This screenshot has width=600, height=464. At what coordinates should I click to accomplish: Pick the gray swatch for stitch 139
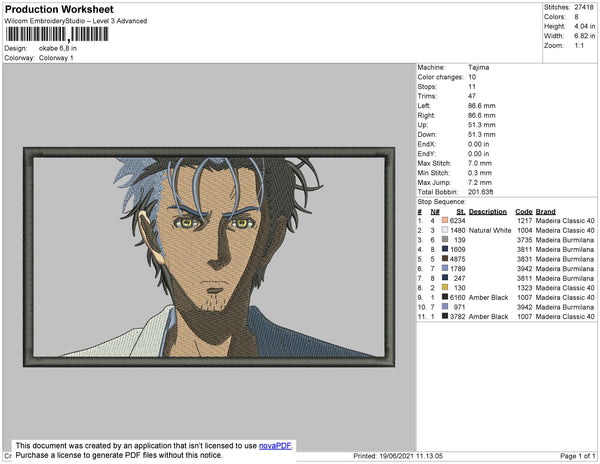coord(445,239)
